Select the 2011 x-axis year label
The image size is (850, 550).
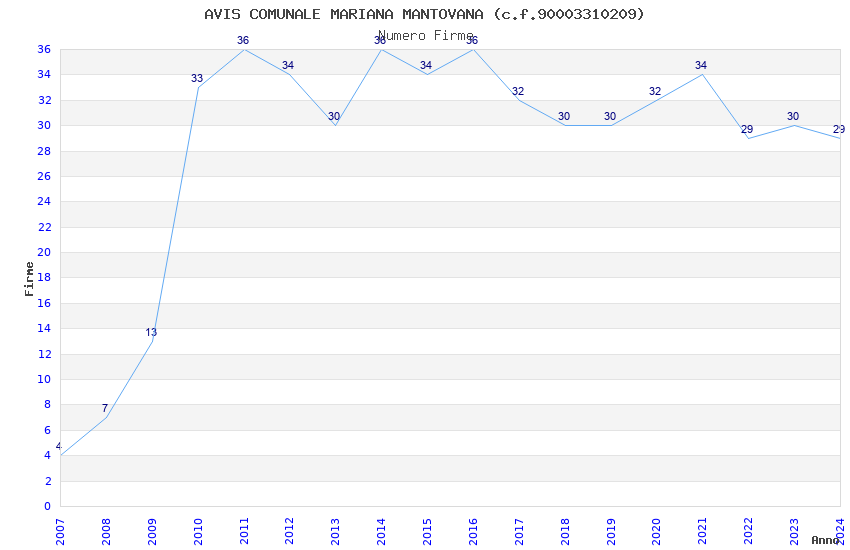[x=244, y=532]
